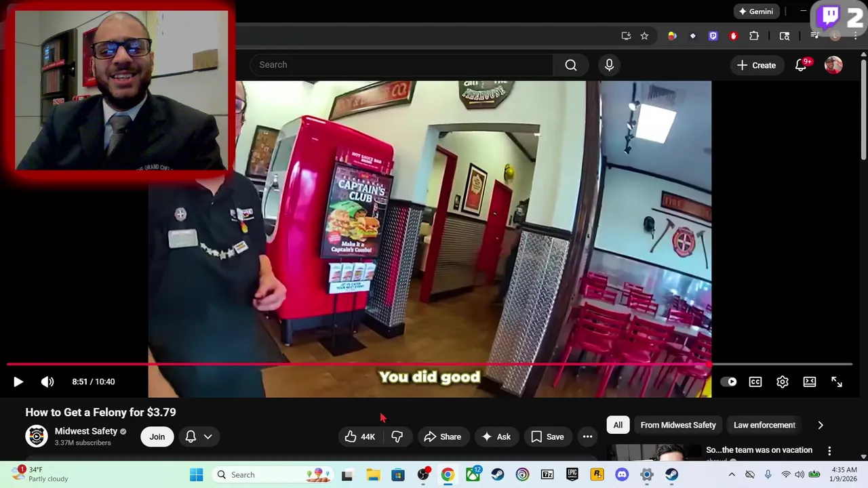Open Rockstar Games Launcher from taskbar
868x488 pixels.
coord(597,474)
